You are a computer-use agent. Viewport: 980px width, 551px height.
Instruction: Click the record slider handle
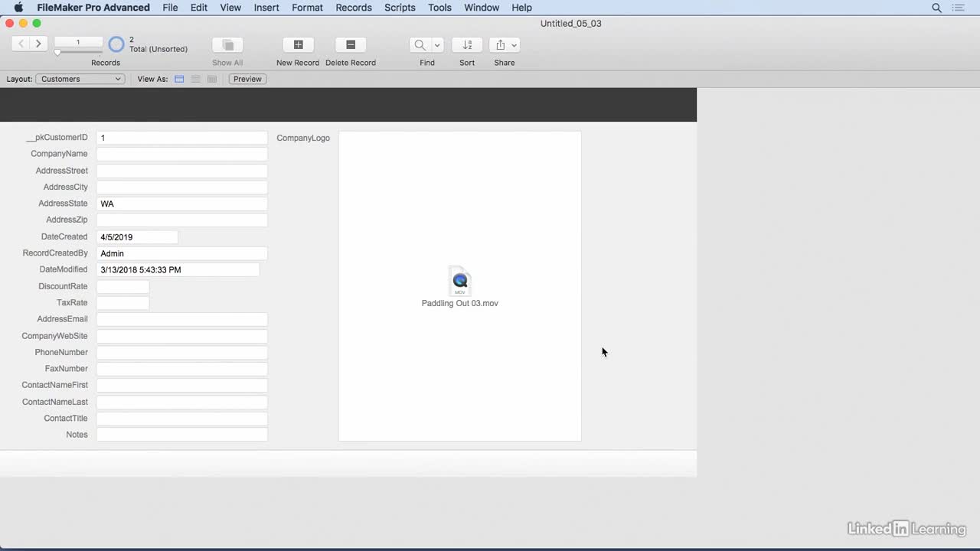point(57,52)
